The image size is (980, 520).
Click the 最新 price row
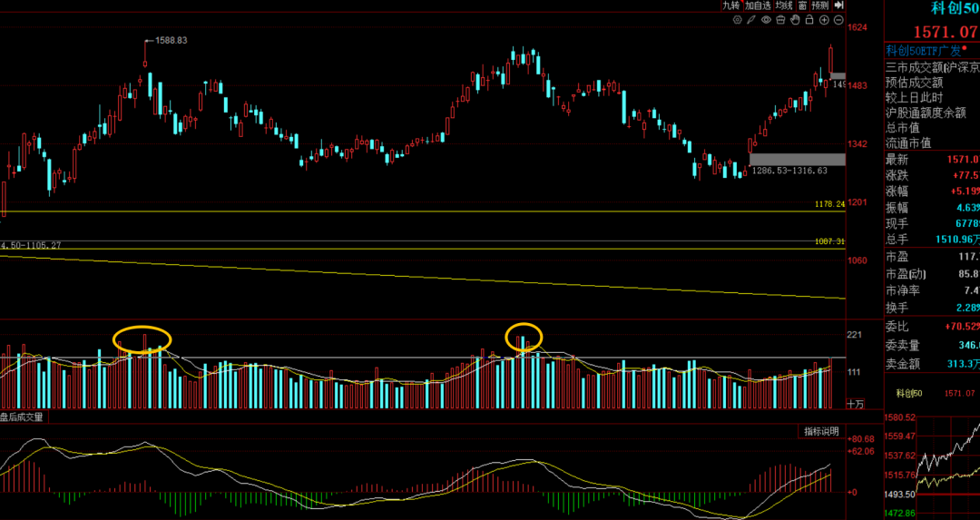pyautogui.click(x=932, y=160)
